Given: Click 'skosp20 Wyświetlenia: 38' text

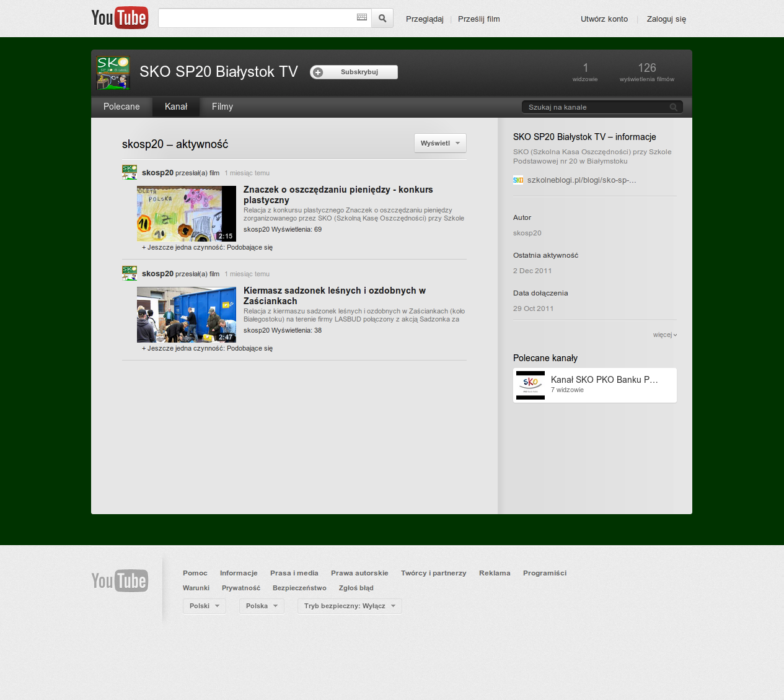Looking at the screenshot, I should [283, 330].
